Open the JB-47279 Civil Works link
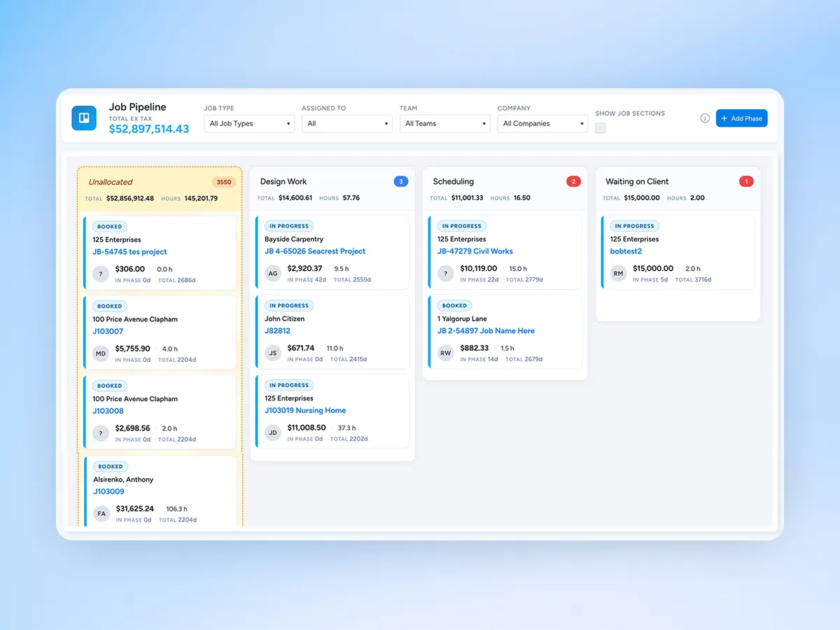840x630 pixels. tap(475, 251)
